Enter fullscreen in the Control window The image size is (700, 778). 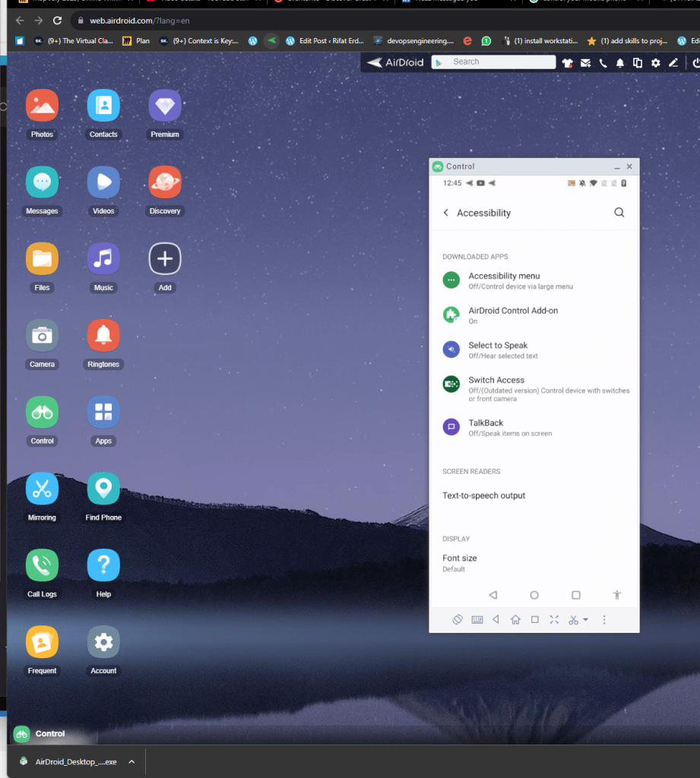click(x=554, y=620)
